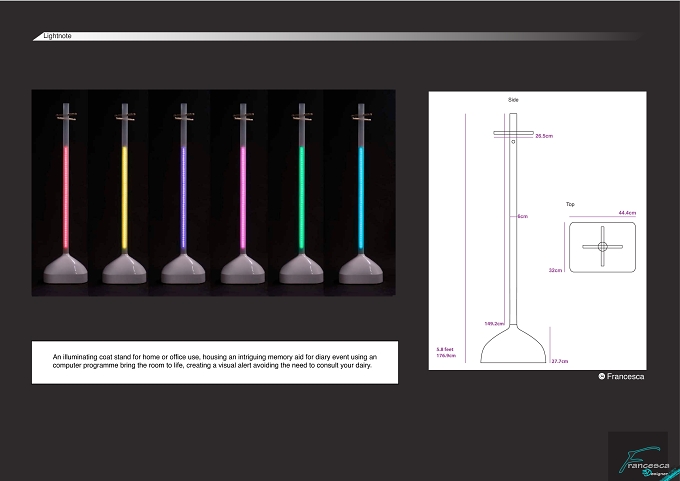Select the purple illuminated coat stand
Screen dimensions: 680x481
[183, 193]
